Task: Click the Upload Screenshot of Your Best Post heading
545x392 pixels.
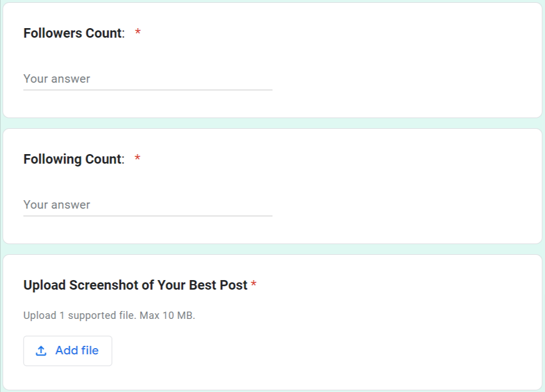Action: [x=135, y=285]
